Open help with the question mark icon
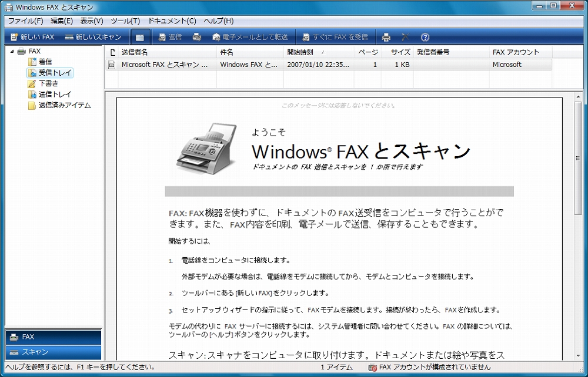The height and width of the screenshot is (377, 588). coord(425,37)
